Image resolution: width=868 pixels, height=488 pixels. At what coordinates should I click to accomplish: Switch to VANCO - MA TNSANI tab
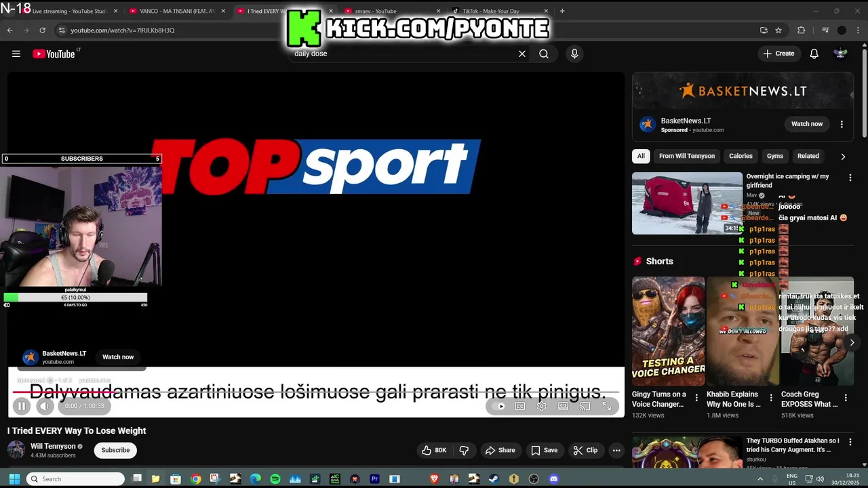tap(178, 11)
